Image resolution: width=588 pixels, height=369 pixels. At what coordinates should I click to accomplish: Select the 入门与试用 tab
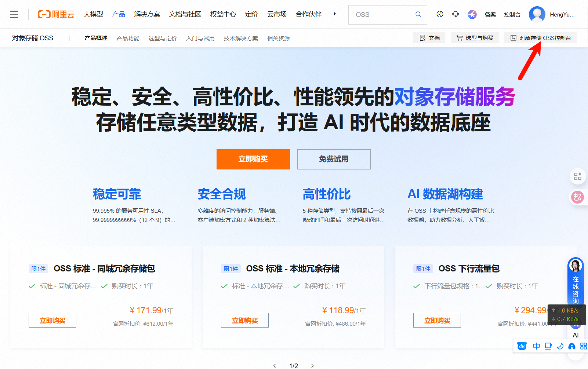coord(200,38)
